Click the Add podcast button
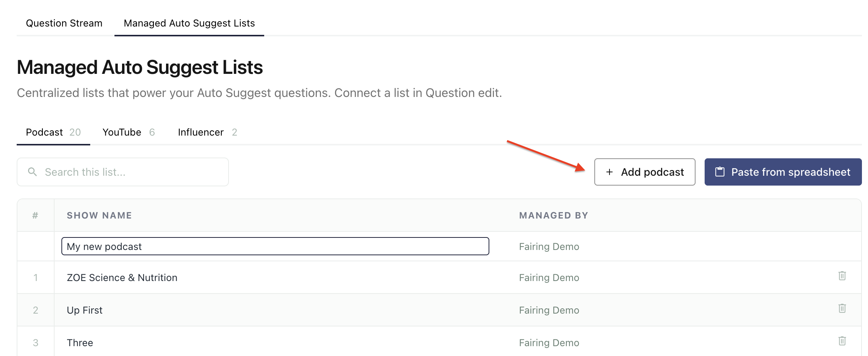 tap(645, 172)
